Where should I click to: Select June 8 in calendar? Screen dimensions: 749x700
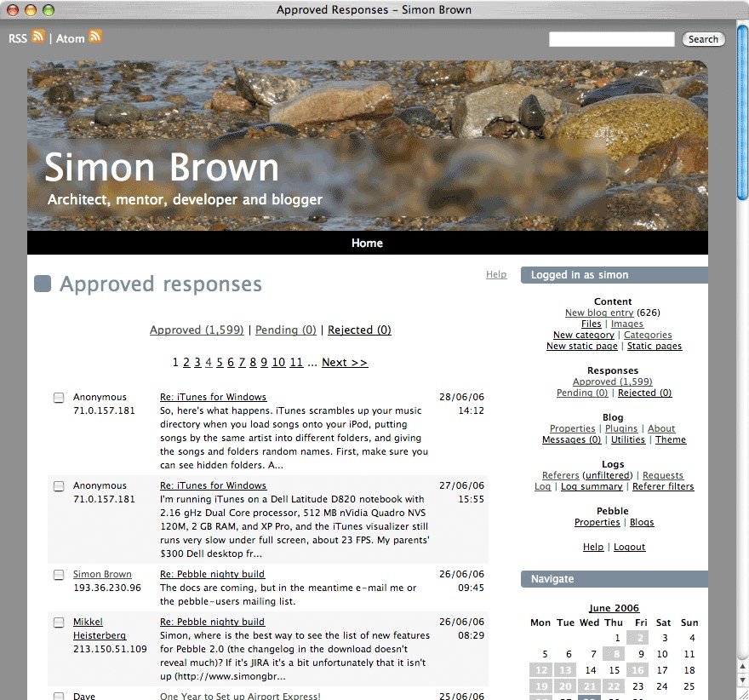[614, 654]
